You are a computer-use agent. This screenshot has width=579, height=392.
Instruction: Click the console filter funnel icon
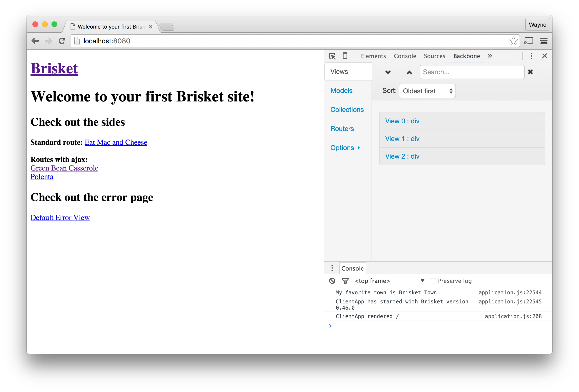coord(345,281)
